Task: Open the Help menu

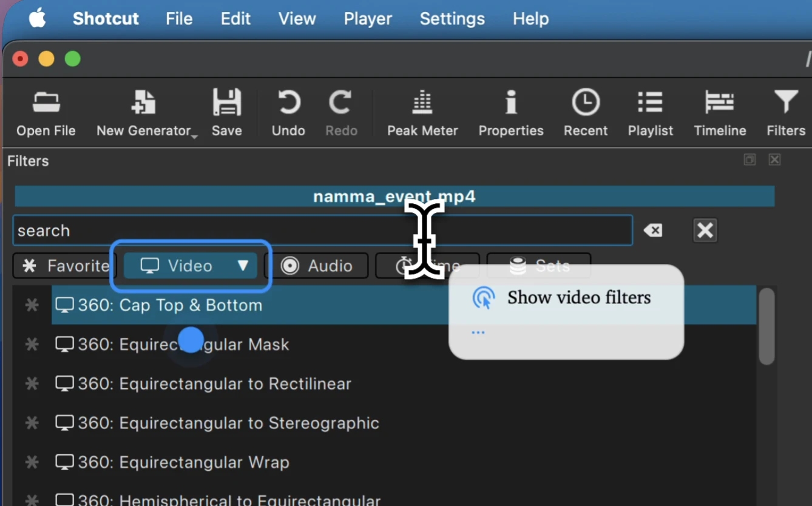Action: pos(530,19)
